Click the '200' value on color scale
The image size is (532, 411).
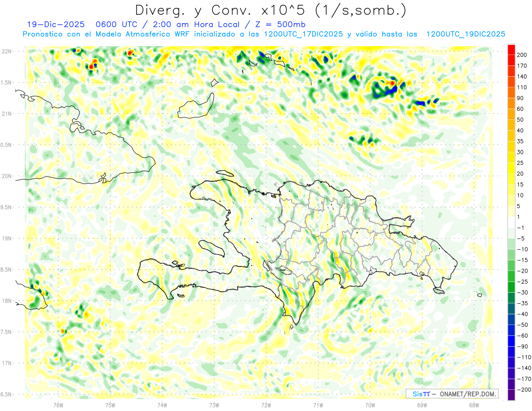[x=522, y=55]
